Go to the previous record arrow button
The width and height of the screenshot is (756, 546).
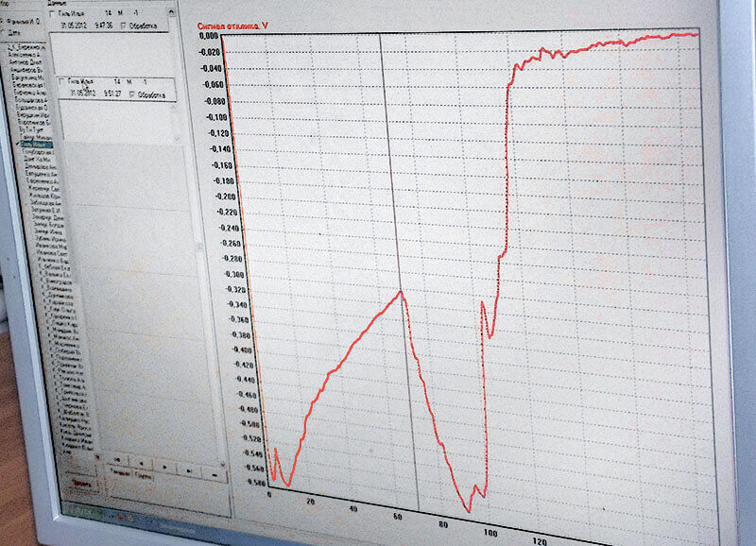click(141, 464)
